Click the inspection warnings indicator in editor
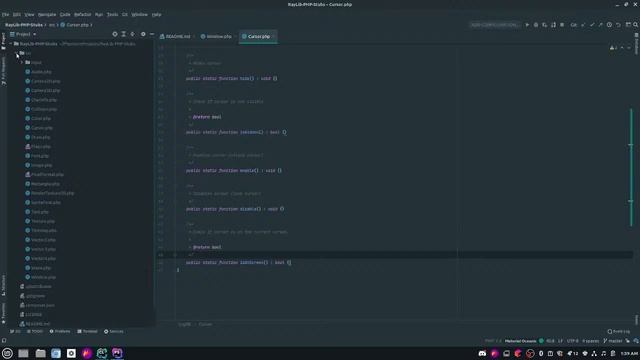This screenshot has width=640, height=360. (613, 48)
